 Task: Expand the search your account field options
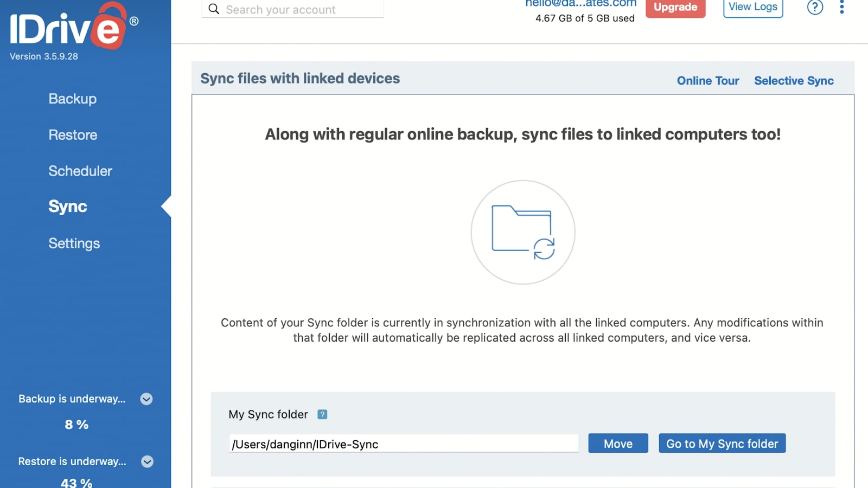(x=292, y=9)
